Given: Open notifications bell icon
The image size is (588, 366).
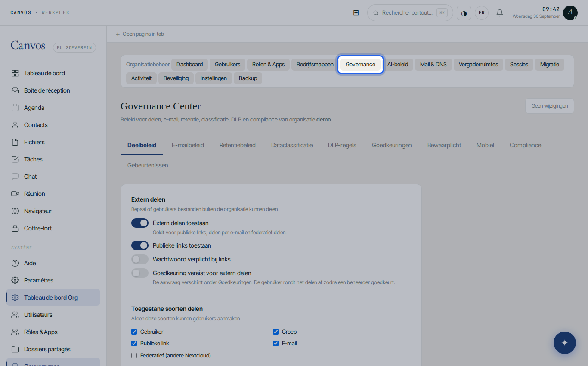Looking at the screenshot, I should pyautogui.click(x=500, y=13).
